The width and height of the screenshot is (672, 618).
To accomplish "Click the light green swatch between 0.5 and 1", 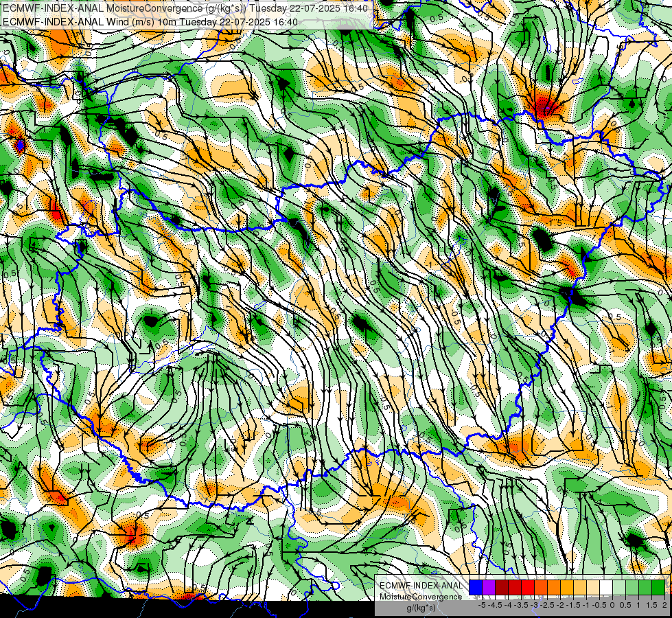I will coord(632,587).
